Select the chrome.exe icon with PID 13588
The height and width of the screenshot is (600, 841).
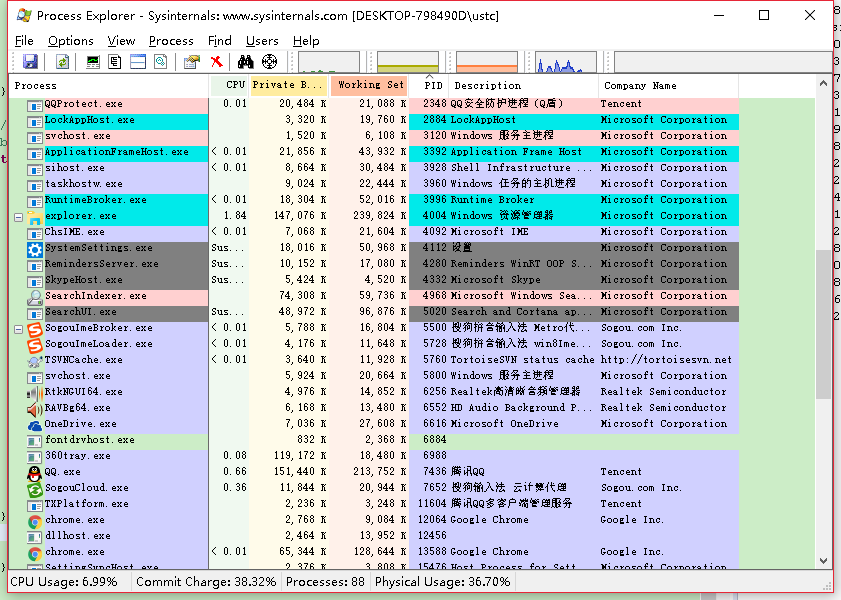pyautogui.click(x=35, y=553)
